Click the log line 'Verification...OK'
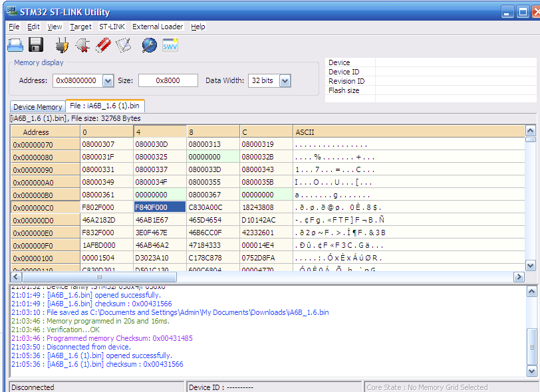540x392 pixels. [55, 330]
